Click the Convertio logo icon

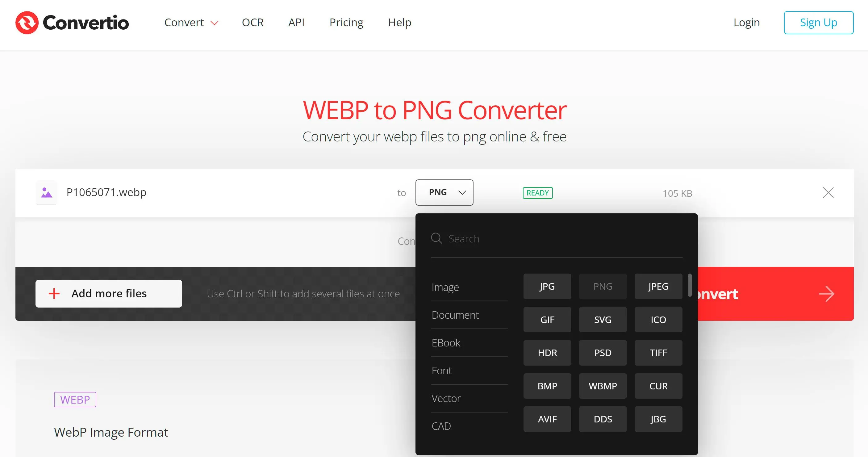(27, 22)
